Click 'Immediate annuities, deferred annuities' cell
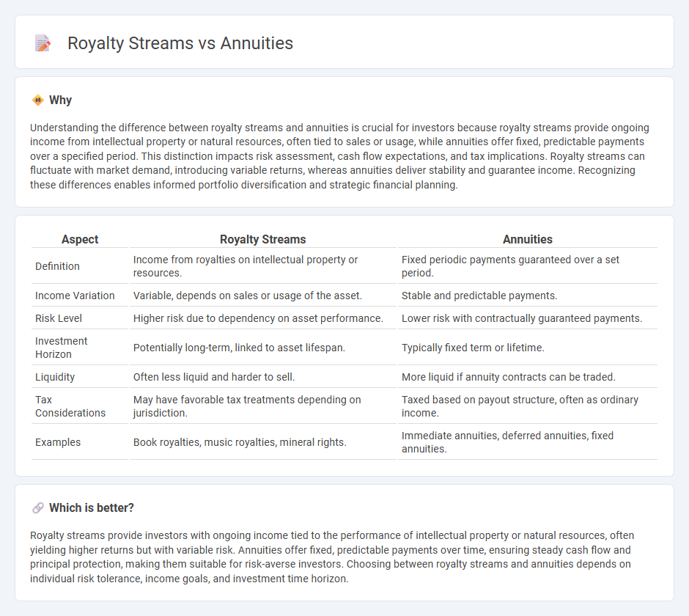Viewport: 689px width, 616px height. (527, 442)
